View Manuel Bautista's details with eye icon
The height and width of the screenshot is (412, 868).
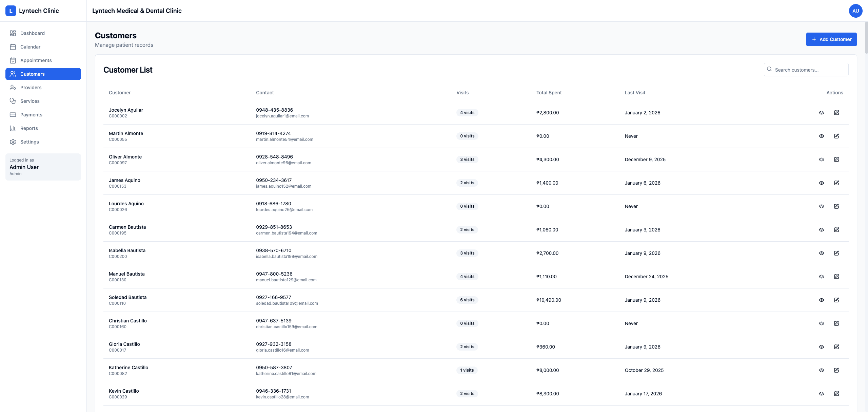[822, 277]
